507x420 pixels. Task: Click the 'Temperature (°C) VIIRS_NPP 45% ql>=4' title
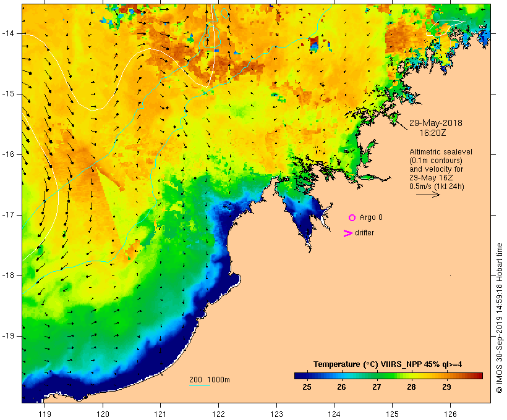388,364
